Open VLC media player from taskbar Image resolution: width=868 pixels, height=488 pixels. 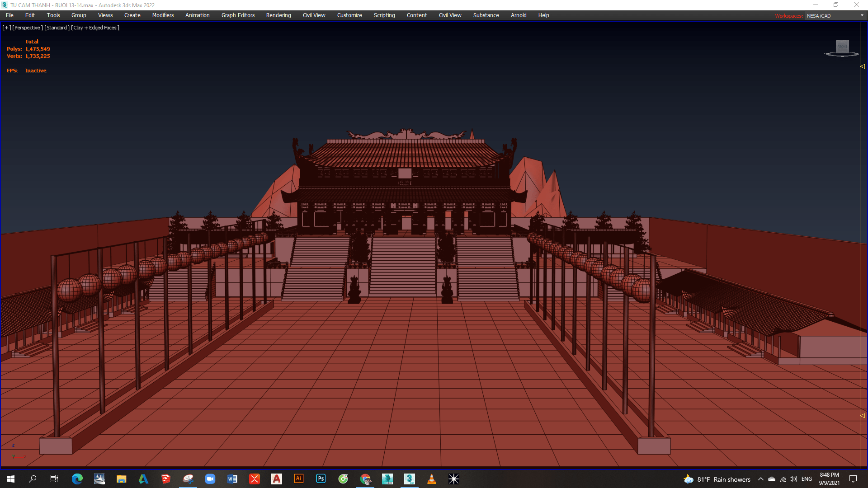[432, 479]
